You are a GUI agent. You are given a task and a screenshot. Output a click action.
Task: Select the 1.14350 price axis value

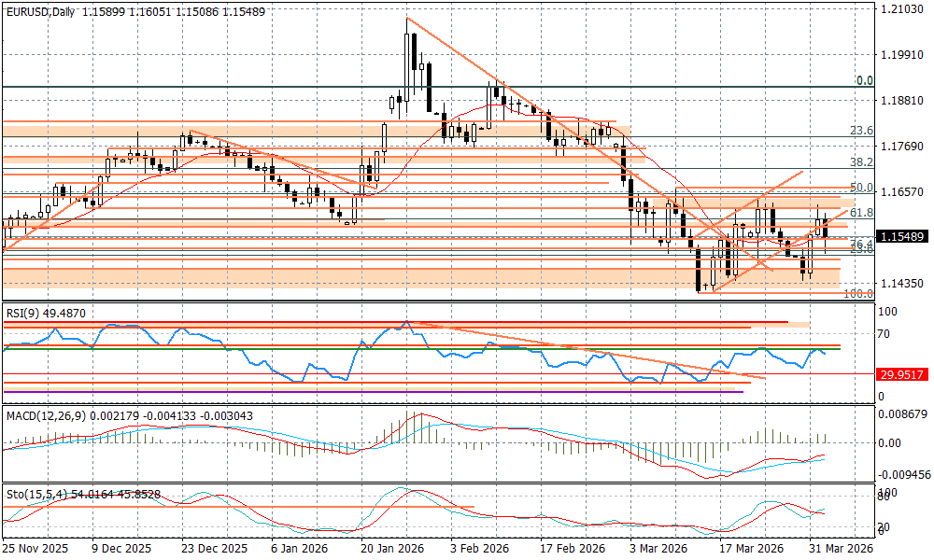[x=903, y=284]
